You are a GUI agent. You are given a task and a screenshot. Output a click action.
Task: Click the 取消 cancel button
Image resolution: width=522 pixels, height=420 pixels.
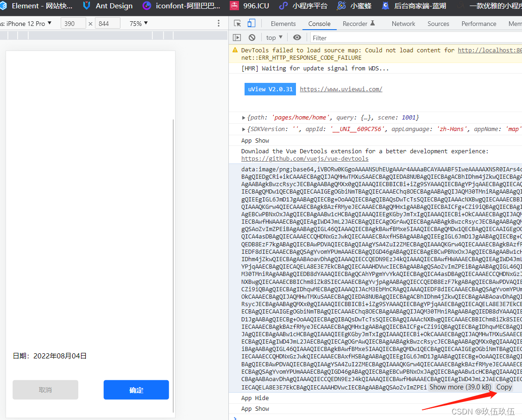pyautogui.click(x=45, y=390)
